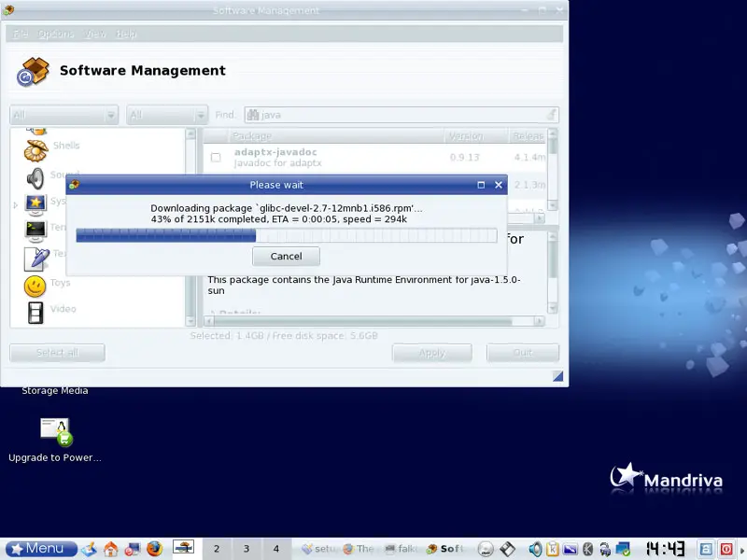
Task: Check the adaptx-javadoc package checkbox
Action: [x=216, y=158]
